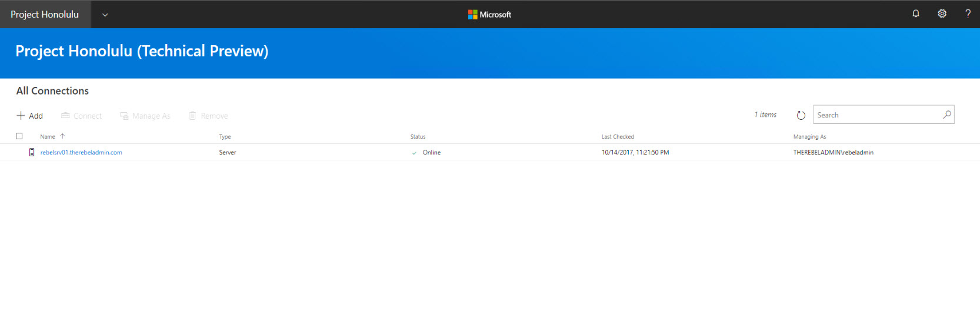Click the refresh connections icon
The height and width of the screenshot is (326, 980).
click(x=801, y=115)
